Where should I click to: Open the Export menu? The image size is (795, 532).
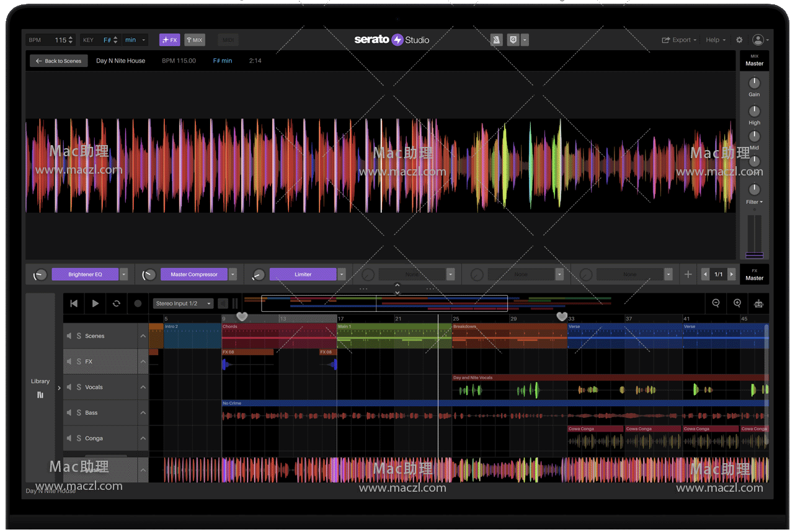click(x=679, y=40)
